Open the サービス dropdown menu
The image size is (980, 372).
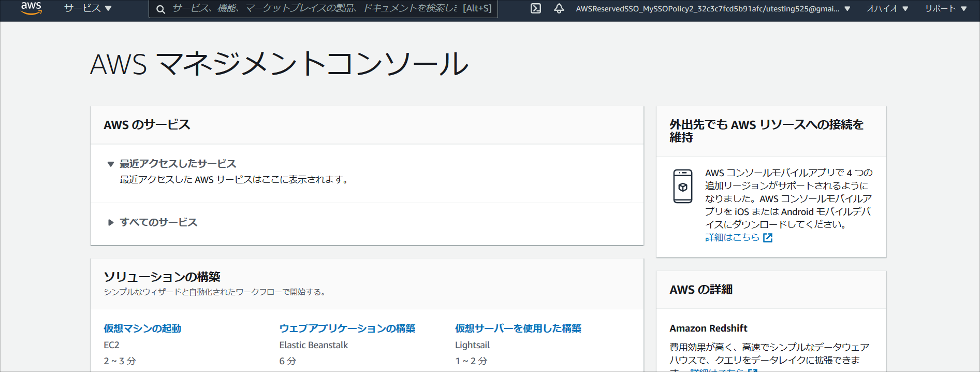87,8
